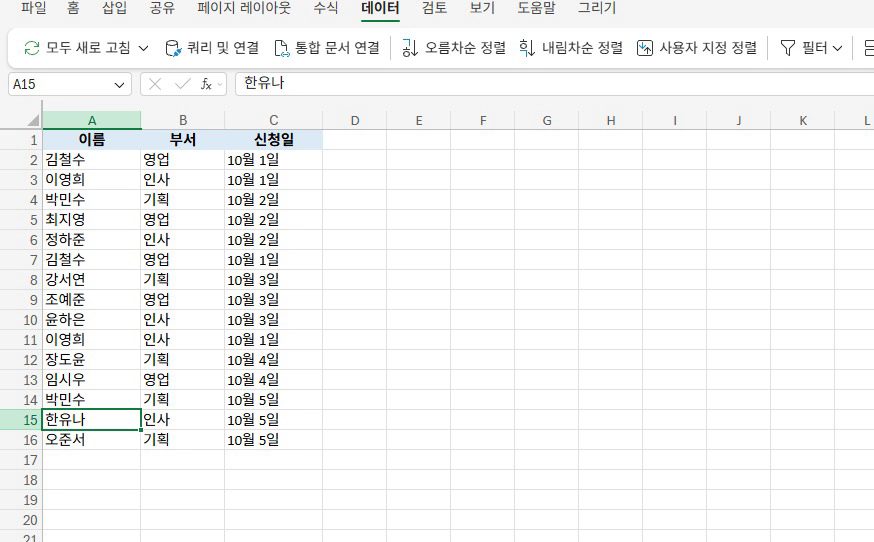The height and width of the screenshot is (542, 874).
Task: Click header cell 부서
Action: pos(183,140)
